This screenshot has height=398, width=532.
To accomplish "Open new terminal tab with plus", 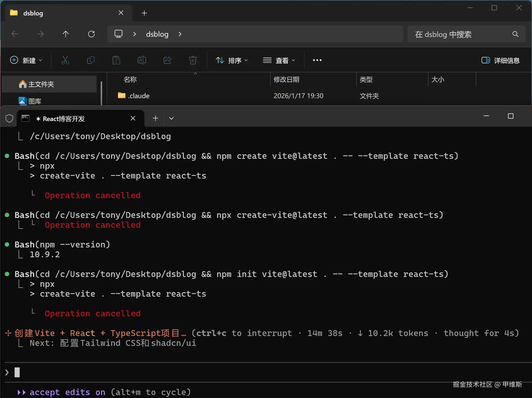I will pyautogui.click(x=155, y=118).
